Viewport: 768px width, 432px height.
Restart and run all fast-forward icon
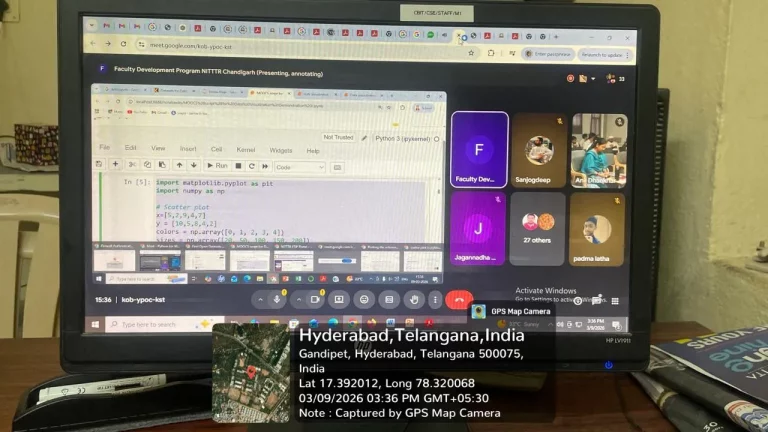pyautogui.click(x=265, y=167)
